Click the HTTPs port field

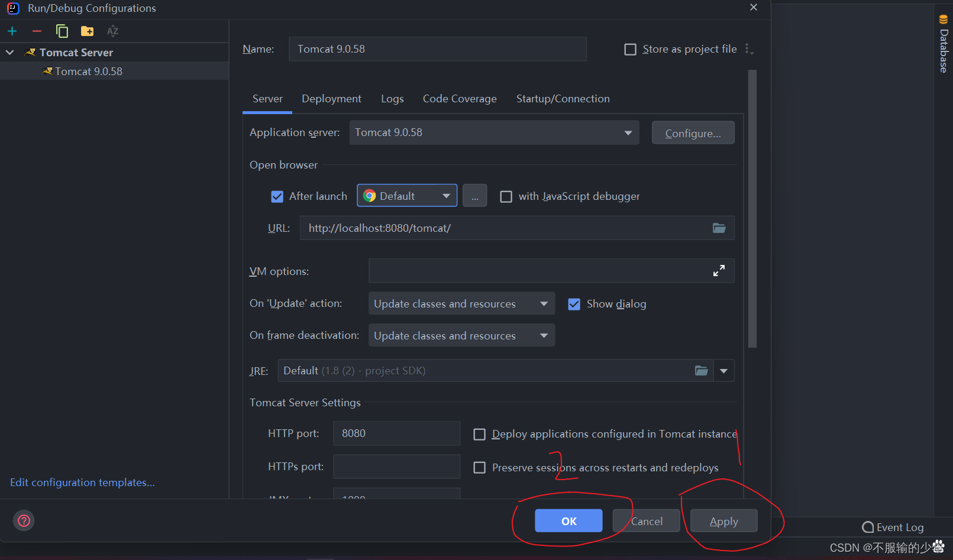[x=396, y=467]
